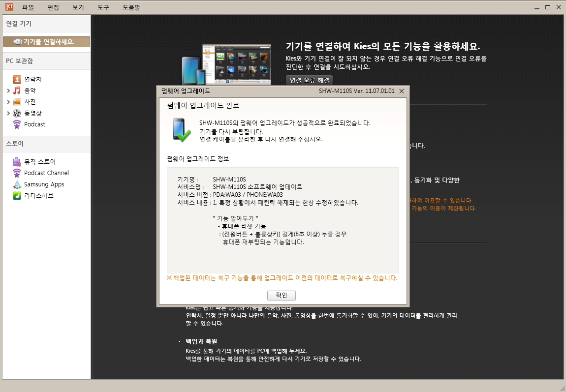
Task: Open the 뮤직 스토어 icon
Action: [x=17, y=162]
